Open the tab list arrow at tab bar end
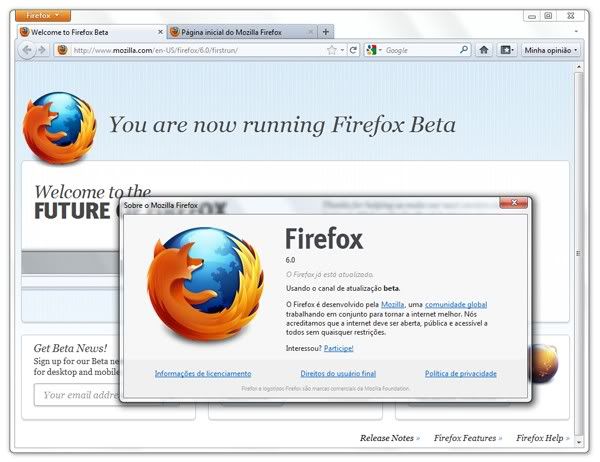The image size is (600, 462). point(577,32)
